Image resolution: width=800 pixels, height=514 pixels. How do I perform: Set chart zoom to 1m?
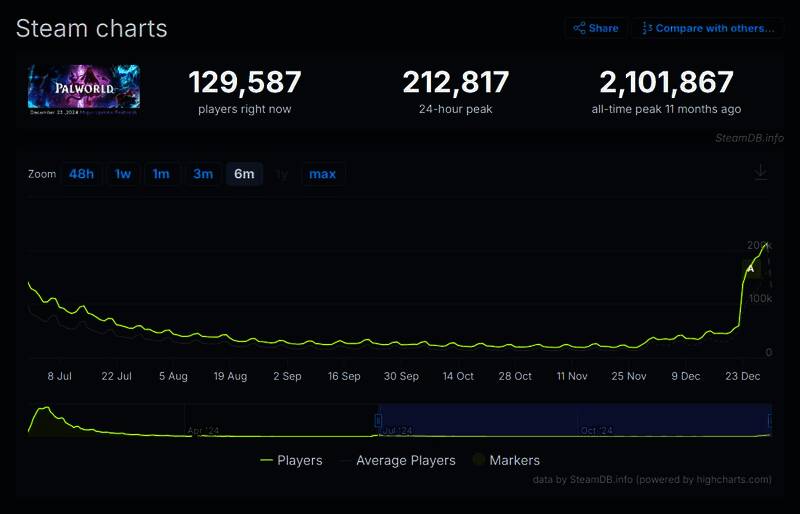click(160, 174)
